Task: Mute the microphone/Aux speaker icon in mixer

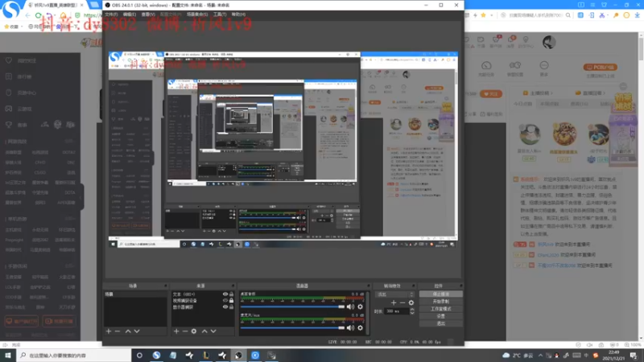Action: [x=350, y=327]
